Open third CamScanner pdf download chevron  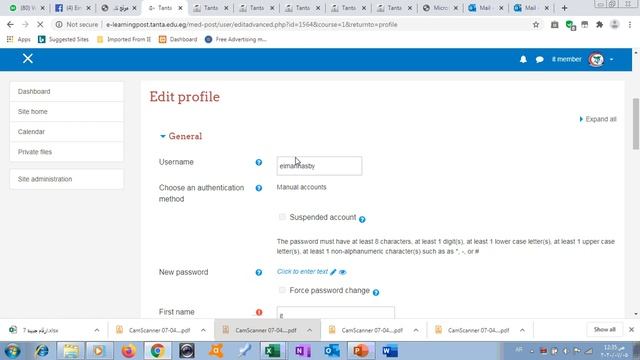click(x=416, y=330)
